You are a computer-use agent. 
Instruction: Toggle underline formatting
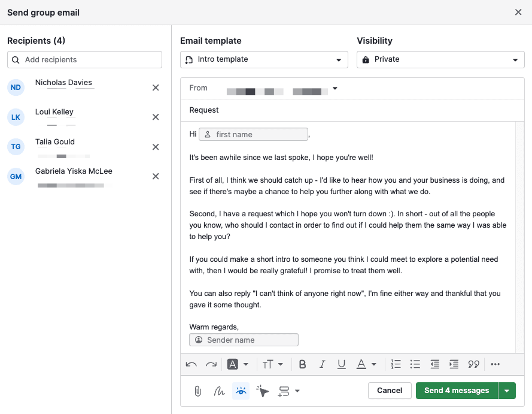point(341,364)
